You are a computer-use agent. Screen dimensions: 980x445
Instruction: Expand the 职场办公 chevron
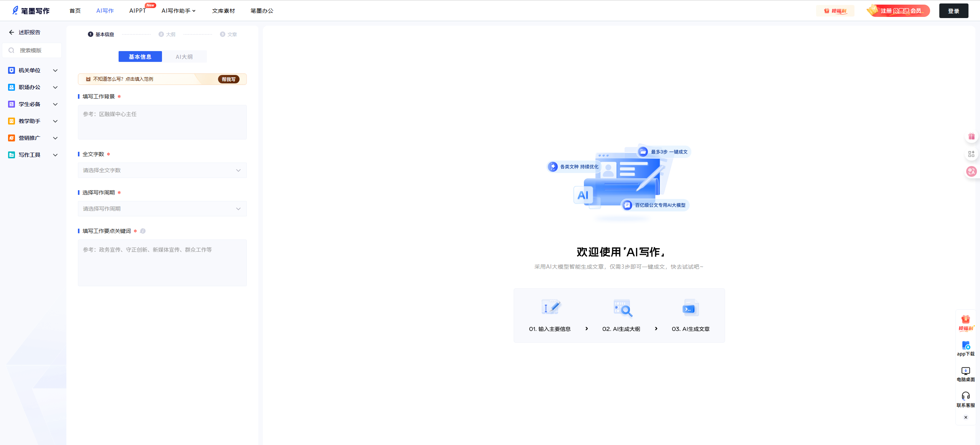[x=55, y=87]
